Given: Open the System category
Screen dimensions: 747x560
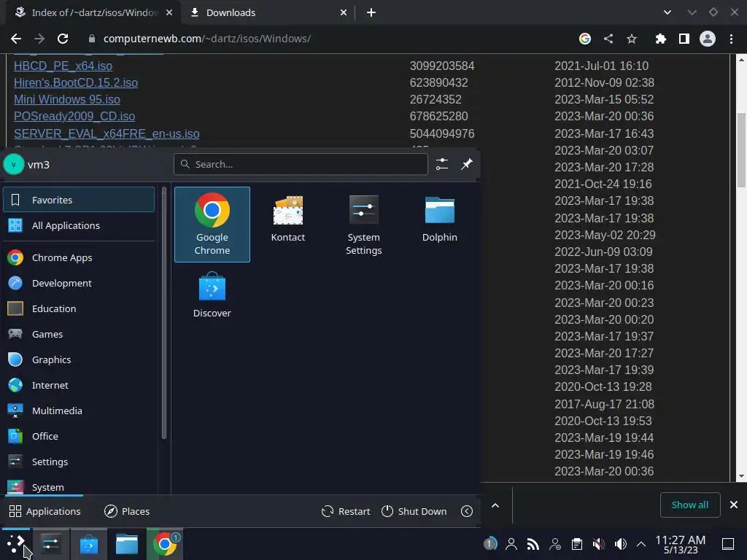Looking at the screenshot, I should pyautogui.click(x=79, y=486).
